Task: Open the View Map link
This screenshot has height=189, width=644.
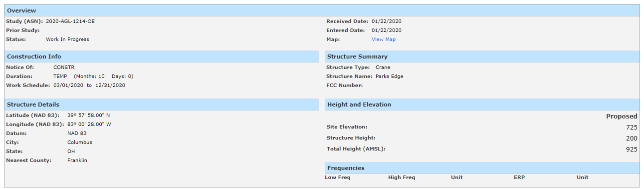Action: [383, 39]
